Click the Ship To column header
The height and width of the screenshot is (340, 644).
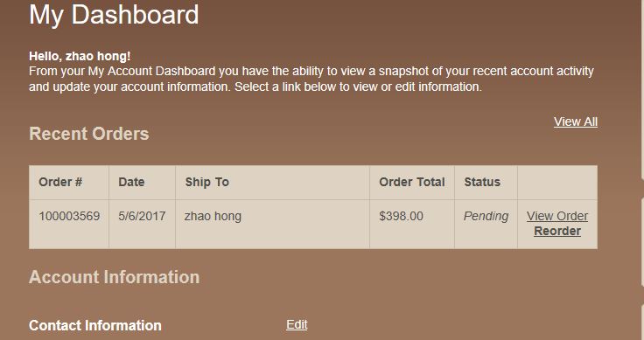coord(206,182)
